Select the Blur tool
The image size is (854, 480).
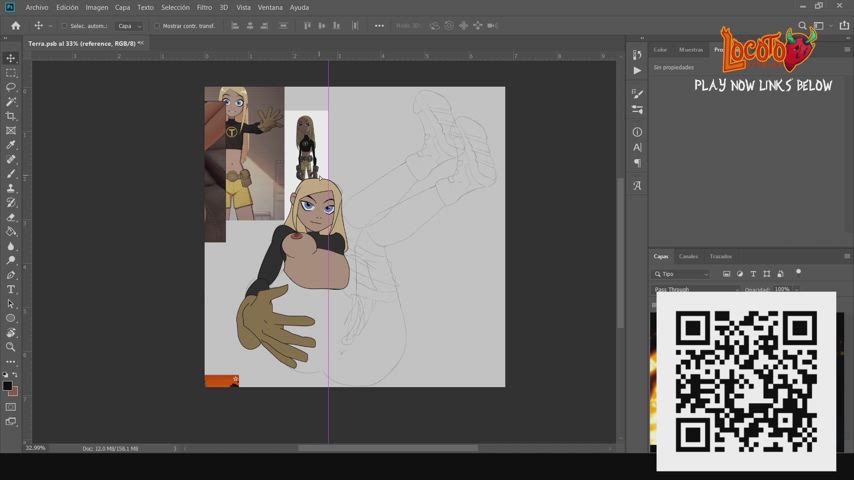(x=10, y=246)
